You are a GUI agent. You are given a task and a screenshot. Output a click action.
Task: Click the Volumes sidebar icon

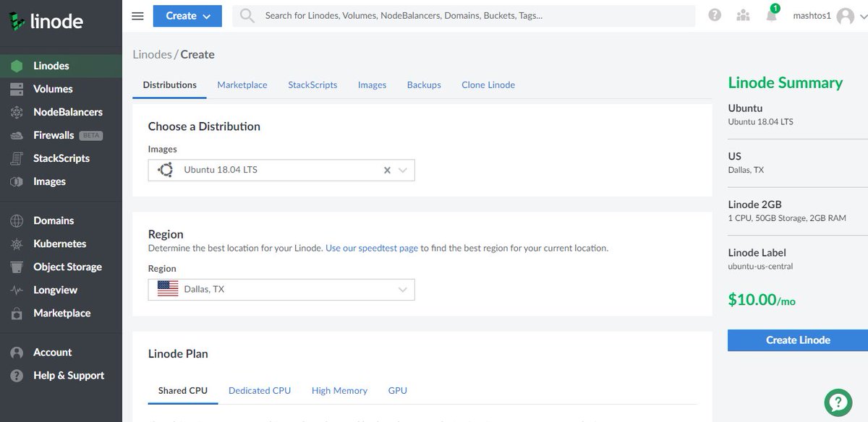coord(17,89)
